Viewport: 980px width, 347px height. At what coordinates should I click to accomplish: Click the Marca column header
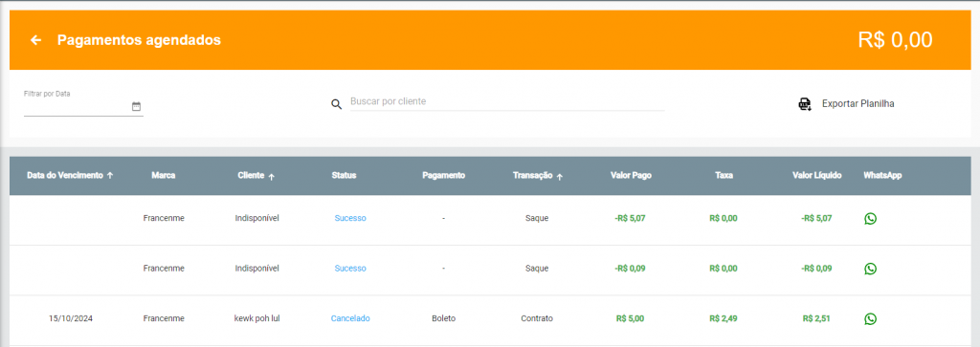[163, 175]
